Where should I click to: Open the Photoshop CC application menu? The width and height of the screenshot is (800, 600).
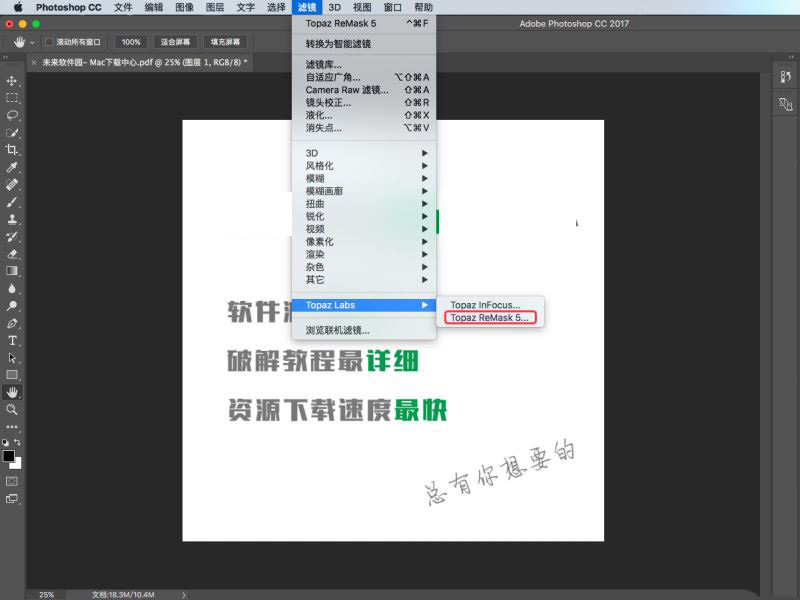click(68, 7)
